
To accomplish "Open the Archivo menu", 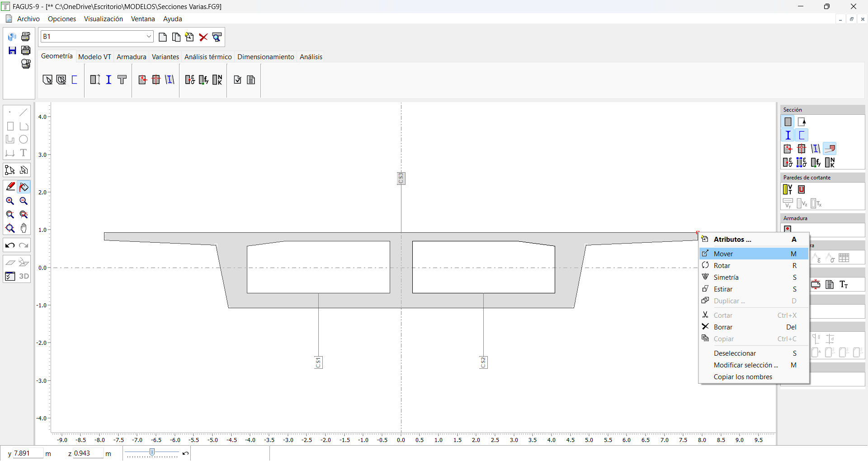I will point(28,19).
